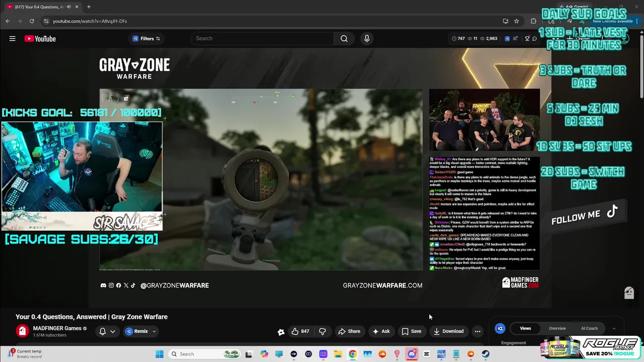
Task: Open Chrome from the taskbar
Action: 353,354
